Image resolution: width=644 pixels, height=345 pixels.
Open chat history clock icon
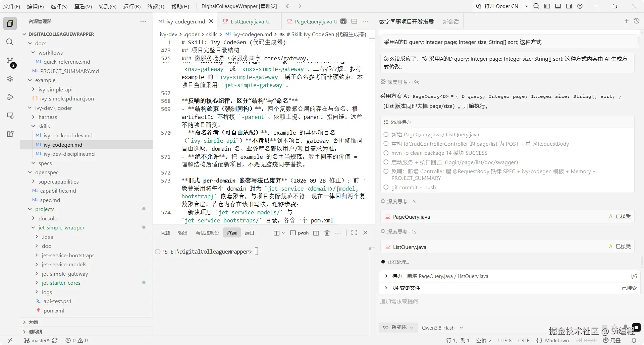[x=636, y=21]
